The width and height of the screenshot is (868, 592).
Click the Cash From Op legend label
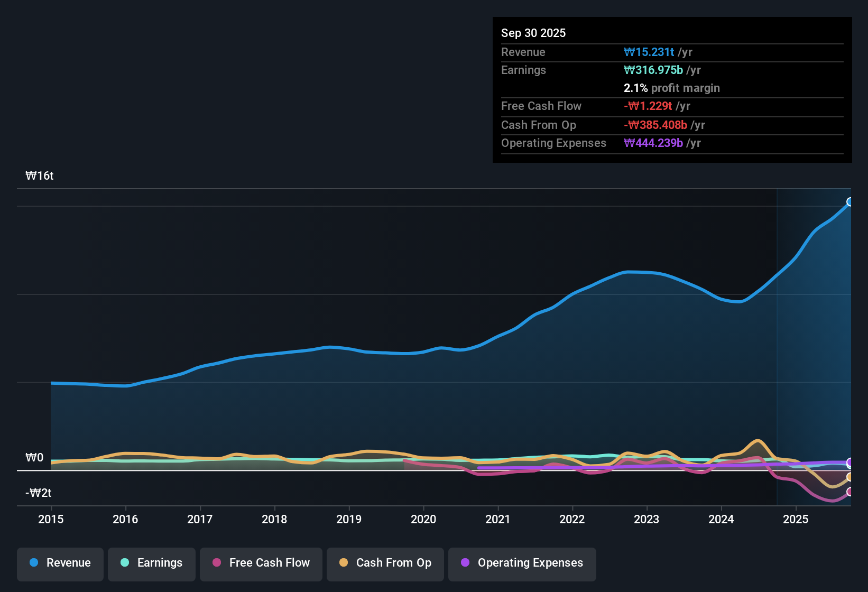[x=393, y=563]
